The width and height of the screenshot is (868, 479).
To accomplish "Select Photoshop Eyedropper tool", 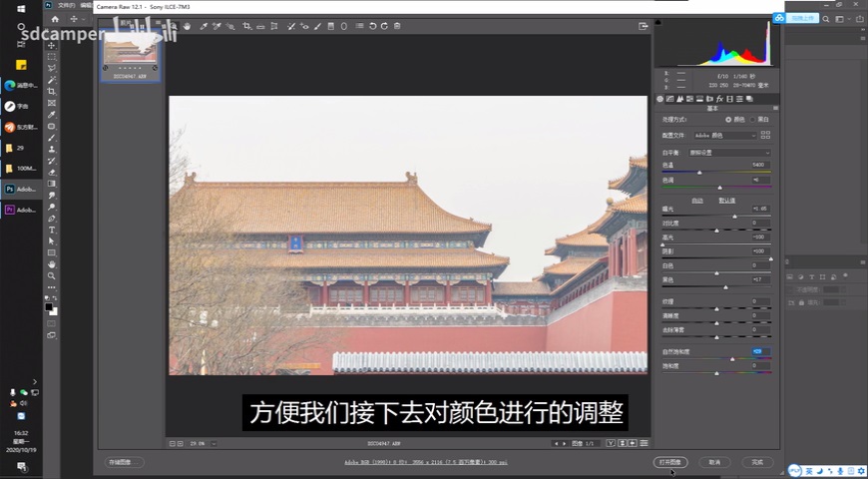I will coord(52,114).
